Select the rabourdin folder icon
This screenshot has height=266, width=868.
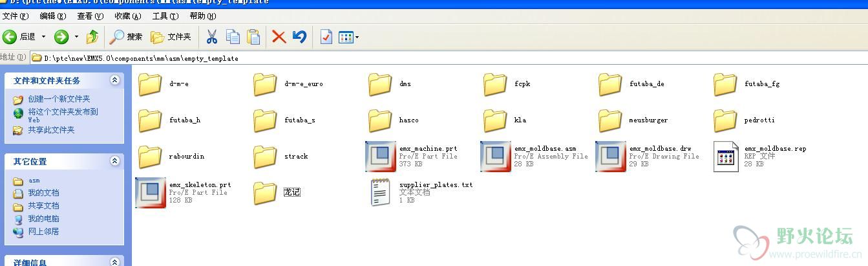150,157
